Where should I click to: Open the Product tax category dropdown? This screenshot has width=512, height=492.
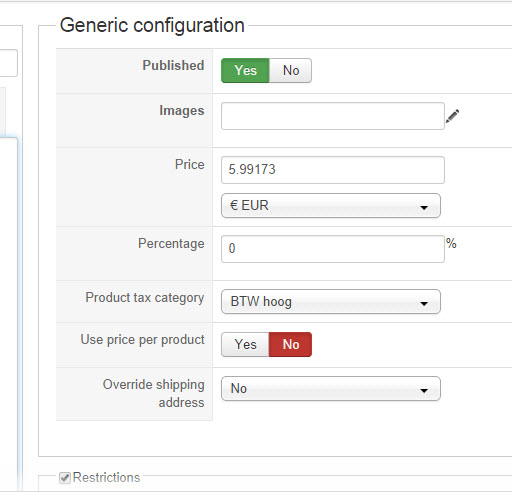click(331, 301)
